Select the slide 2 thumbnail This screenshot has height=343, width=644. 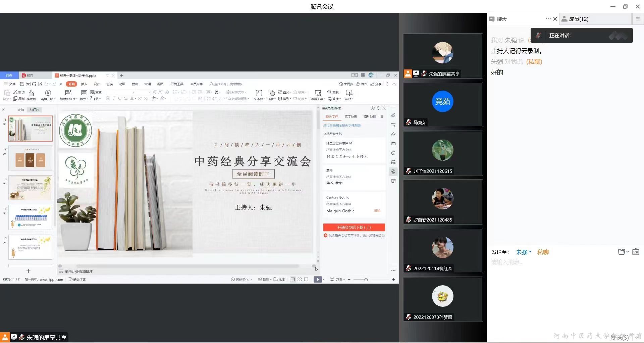[x=30, y=158]
